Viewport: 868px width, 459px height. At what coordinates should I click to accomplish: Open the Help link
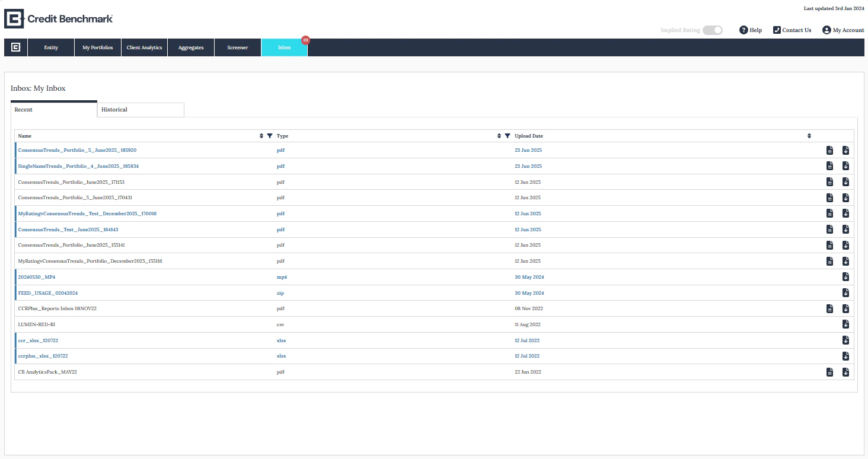pos(751,30)
